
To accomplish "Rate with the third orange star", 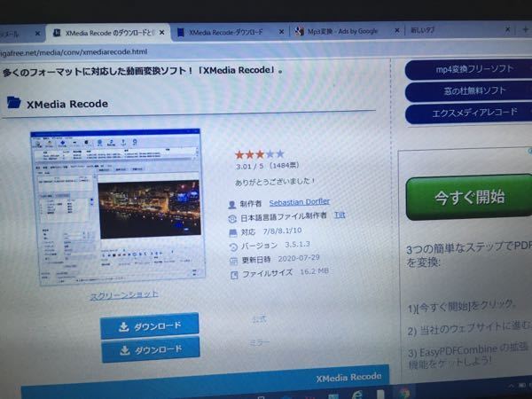I will click(260, 154).
